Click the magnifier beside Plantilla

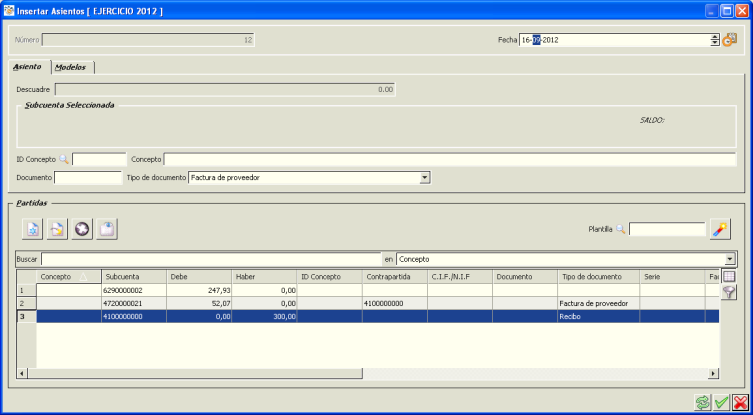(x=620, y=230)
